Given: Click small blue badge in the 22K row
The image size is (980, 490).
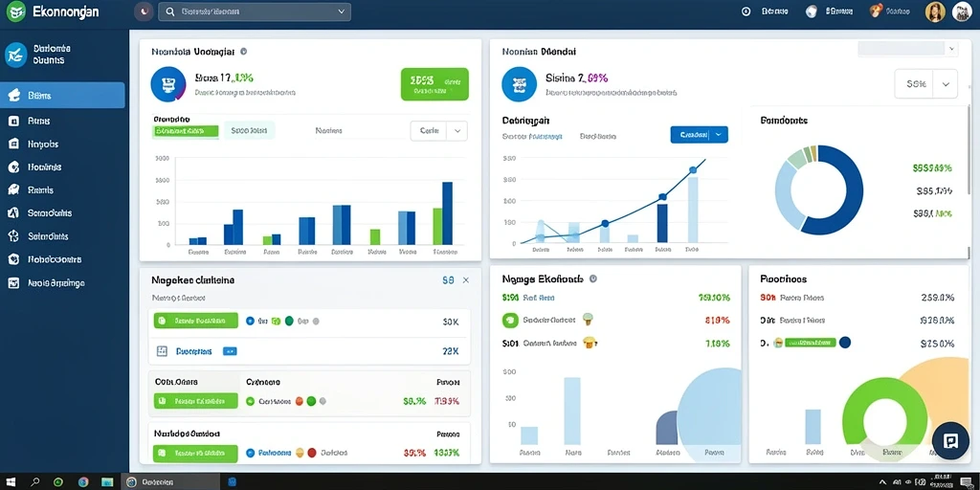Looking at the screenshot, I should pos(230,351).
